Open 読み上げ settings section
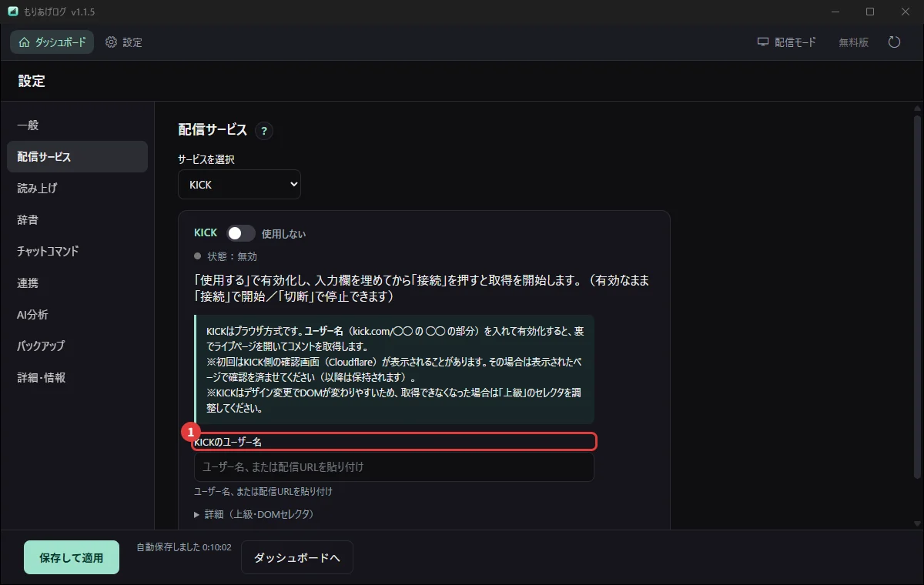The height and width of the screenshot is (585, 924). (x=77, y=188)
